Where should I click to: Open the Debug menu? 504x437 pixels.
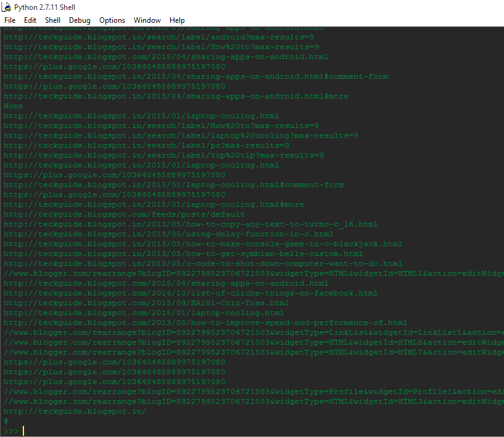[79, 20]
